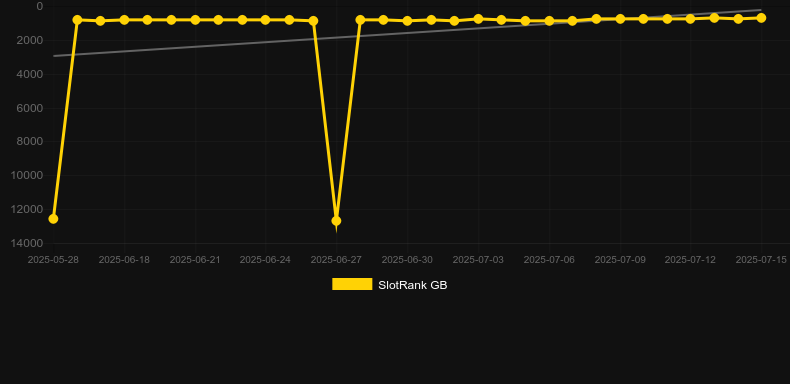Click the 2000 y-axis label
Screen dimensions: 790x384
[30, 40]
